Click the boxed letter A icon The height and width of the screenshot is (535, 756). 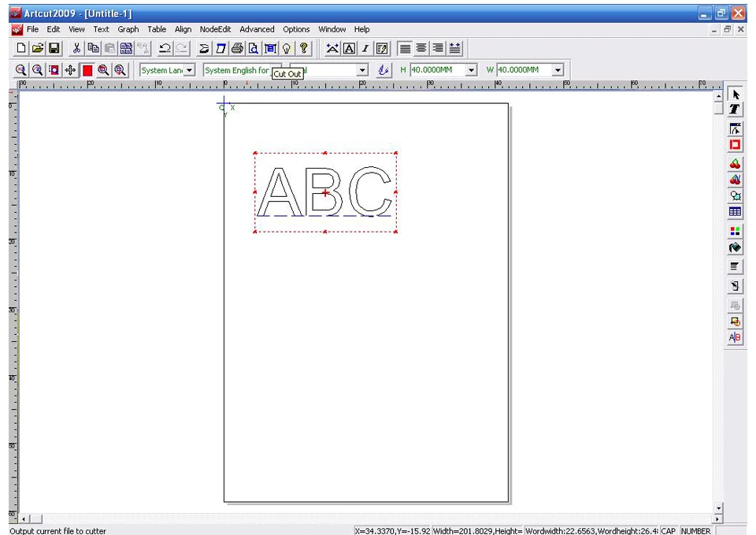coord(349,48)
